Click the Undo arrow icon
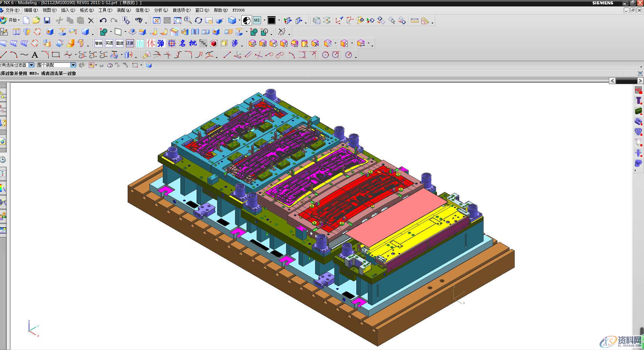Screen dimensions: 644x350 click(103, 21)
